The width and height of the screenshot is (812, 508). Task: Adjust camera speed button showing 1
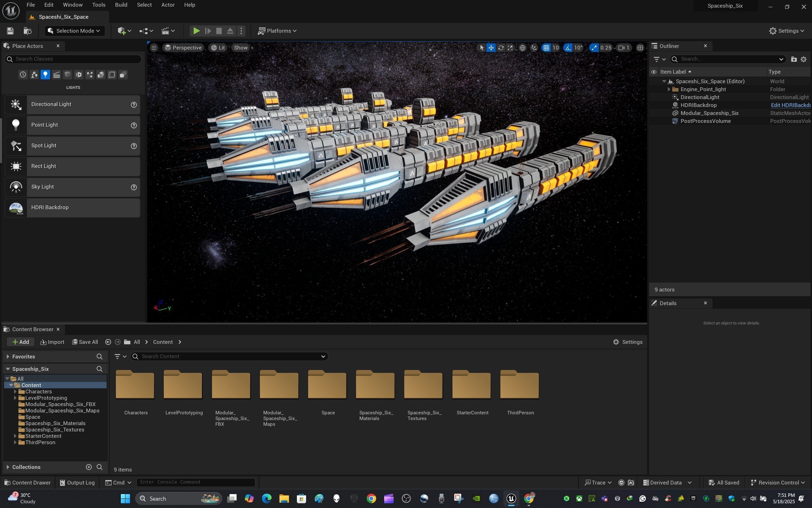pyautogui.click(x=624, y=48)
